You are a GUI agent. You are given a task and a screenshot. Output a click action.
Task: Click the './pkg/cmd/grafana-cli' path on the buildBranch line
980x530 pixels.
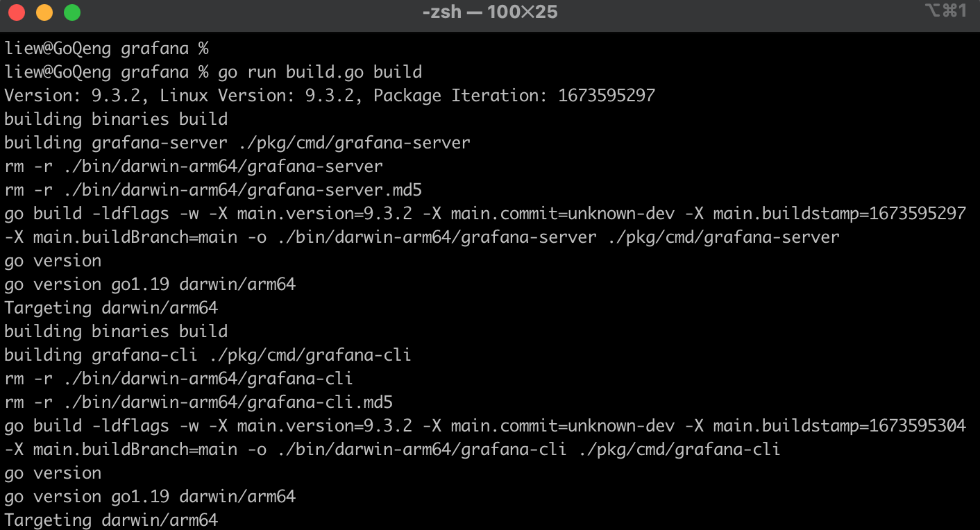[679, 450]
